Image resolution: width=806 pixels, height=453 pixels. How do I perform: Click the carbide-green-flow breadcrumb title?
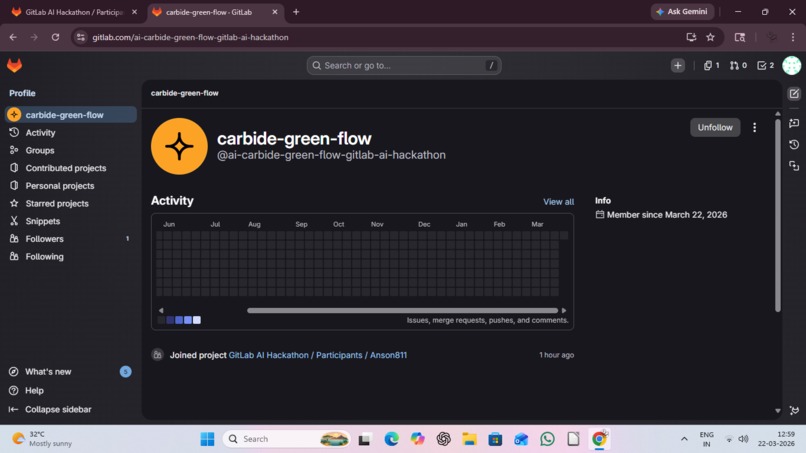point(185,93)
